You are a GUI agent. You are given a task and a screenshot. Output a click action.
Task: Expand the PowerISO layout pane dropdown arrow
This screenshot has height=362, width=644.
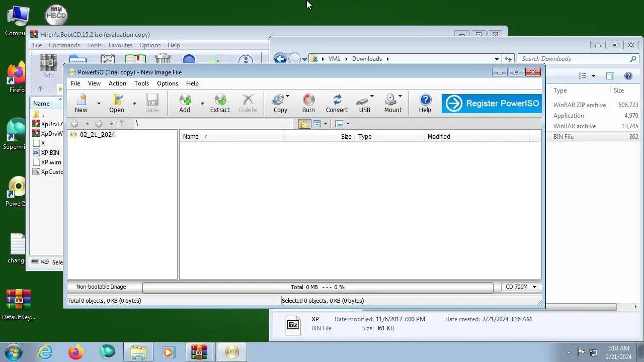pos(348,124)
